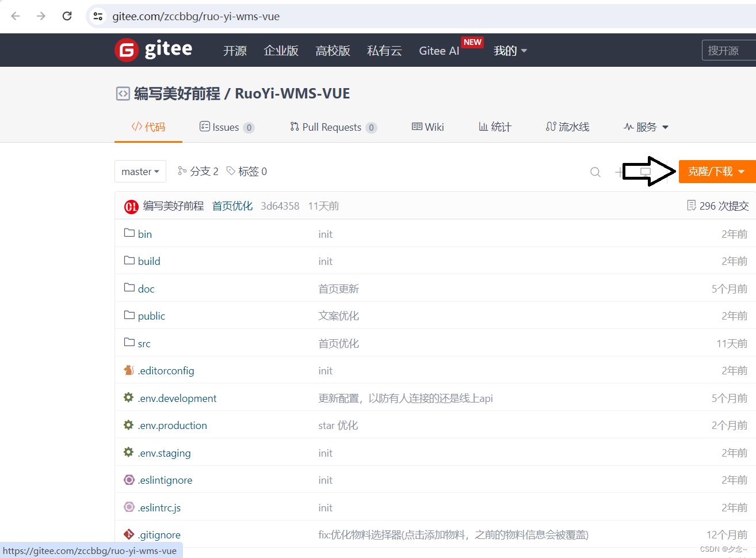Open the .env.production file

tap(173, 425)
